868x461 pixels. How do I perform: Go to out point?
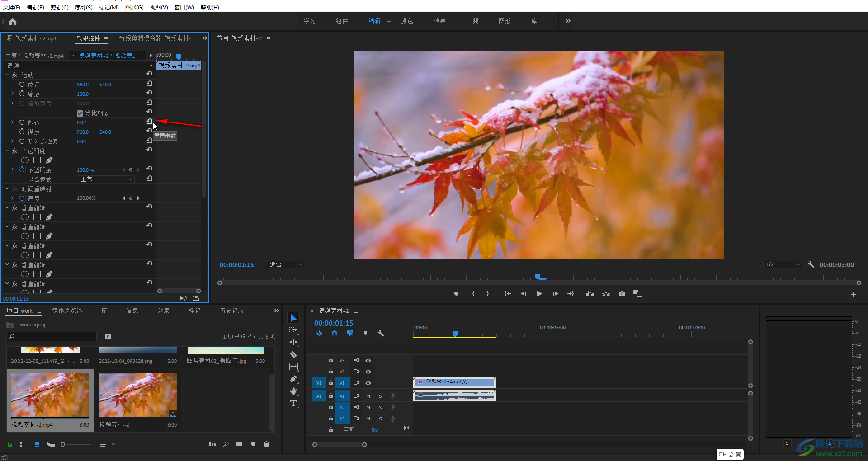pos(571,294)
